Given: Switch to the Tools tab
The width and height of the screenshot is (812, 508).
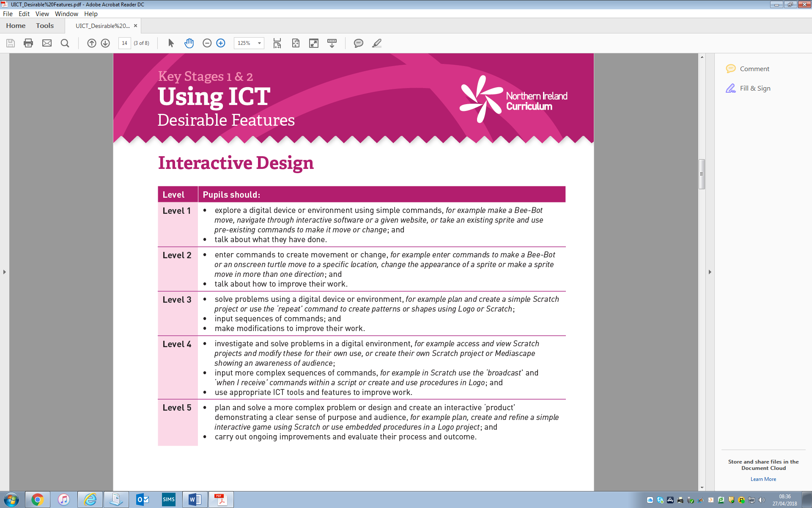Looking at the screenshot, I should [x=45, y=26].
